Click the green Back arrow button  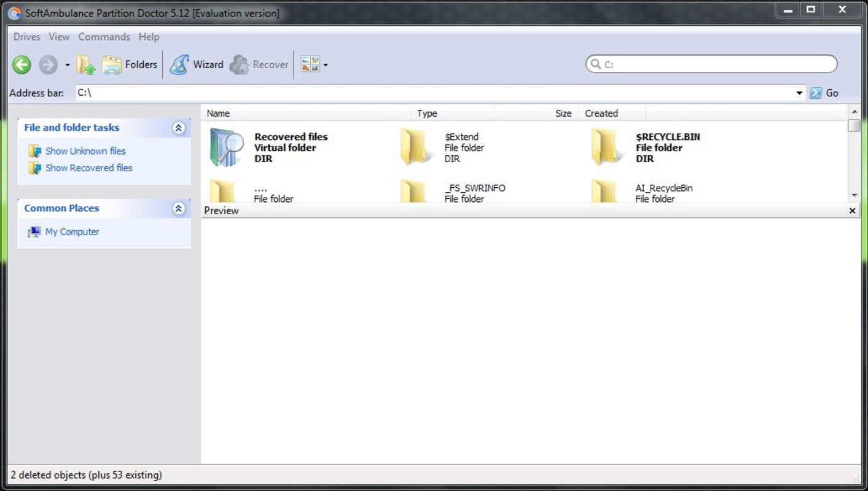[x=22, y=64]
